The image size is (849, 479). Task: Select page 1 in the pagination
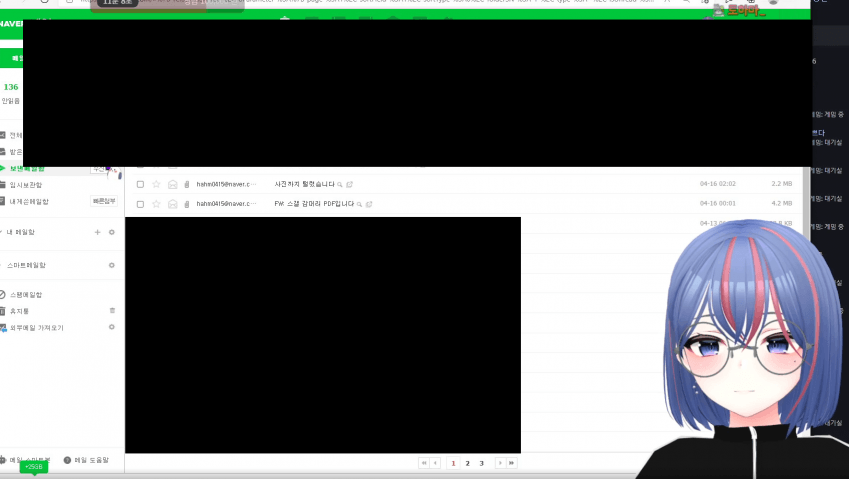click(x=453, y=463)
